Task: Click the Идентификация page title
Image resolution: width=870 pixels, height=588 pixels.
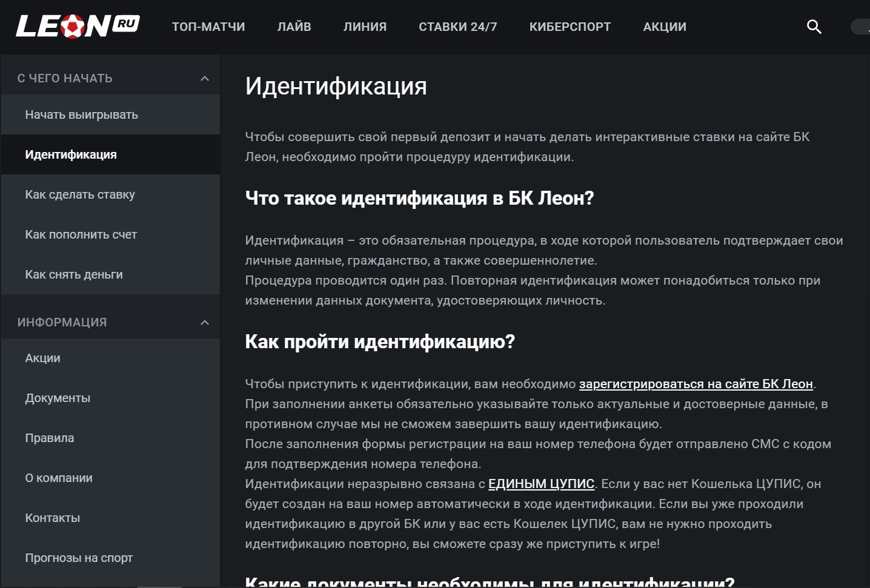Action: tap(336, 86)
